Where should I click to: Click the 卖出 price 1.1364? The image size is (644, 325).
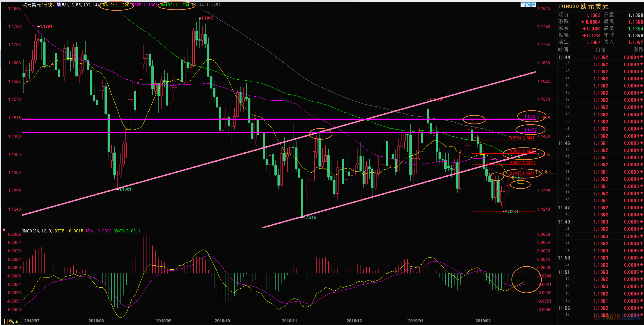click(x=593, y=42)
